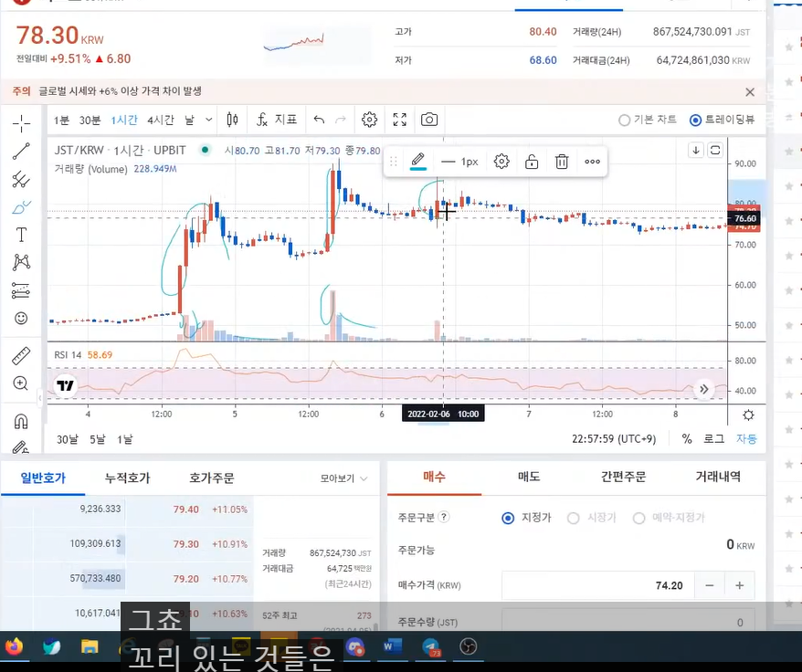Toggle 자동 auto scale
Screen dimensions: 802x672
click(746, 439)
